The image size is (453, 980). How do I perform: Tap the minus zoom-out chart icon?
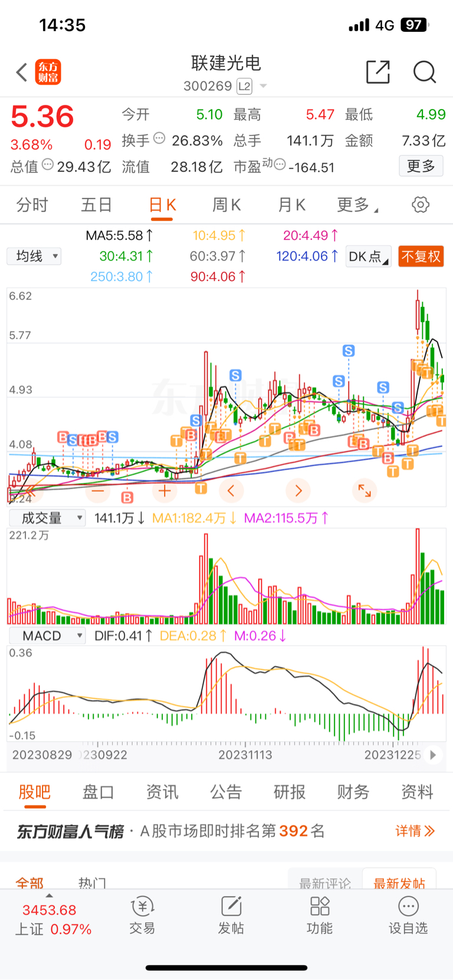coord(98,490)
